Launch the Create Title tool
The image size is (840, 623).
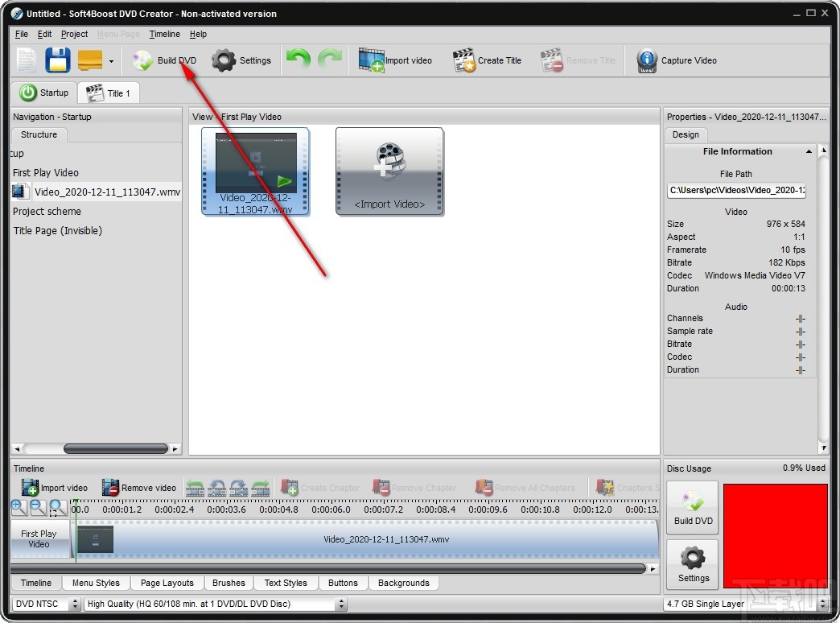(x=487, y=60)
